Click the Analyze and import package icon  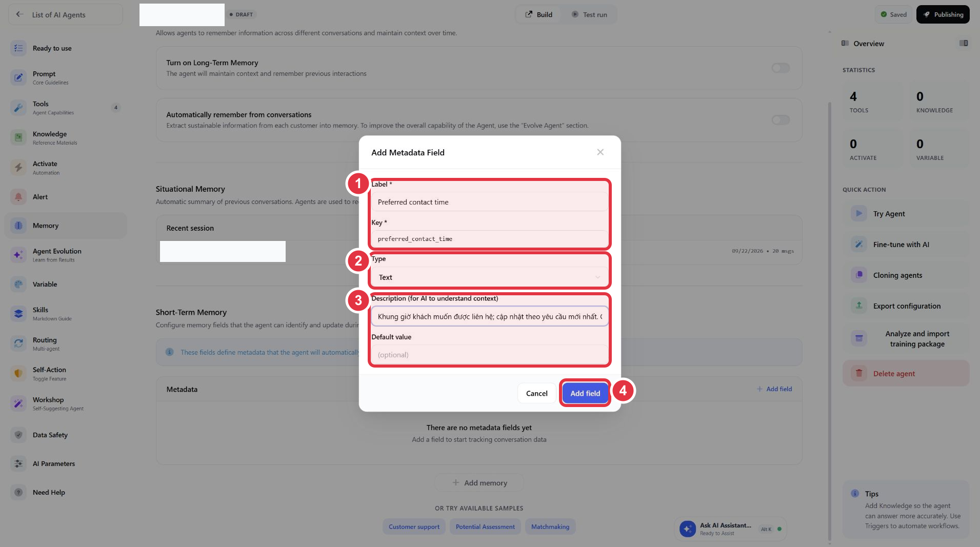click(859, 338)
